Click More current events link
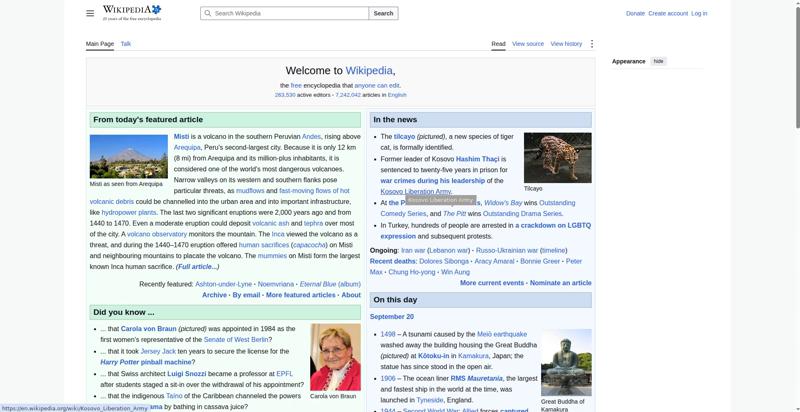This screenshot has width=800, height=412. (492, 283)
